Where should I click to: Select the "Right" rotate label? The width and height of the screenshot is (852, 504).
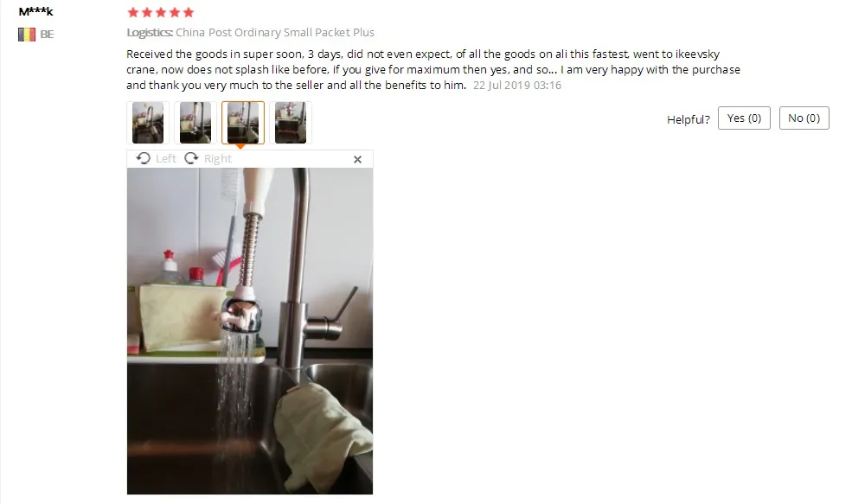pos(218,158)
